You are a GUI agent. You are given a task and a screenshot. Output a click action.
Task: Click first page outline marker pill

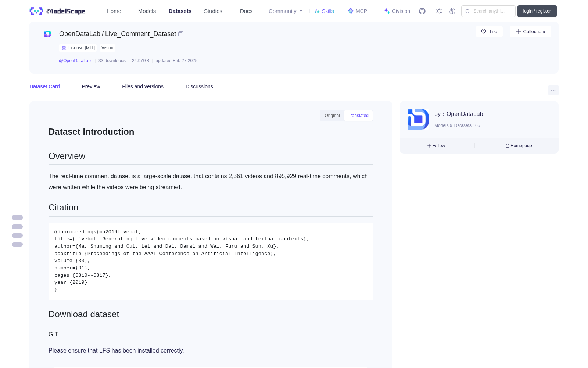tap(17, 217)
